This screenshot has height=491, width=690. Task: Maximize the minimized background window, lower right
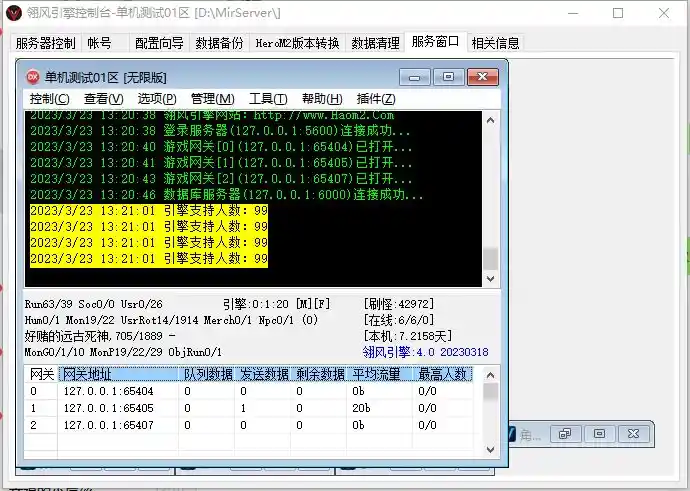pos(599,434)
